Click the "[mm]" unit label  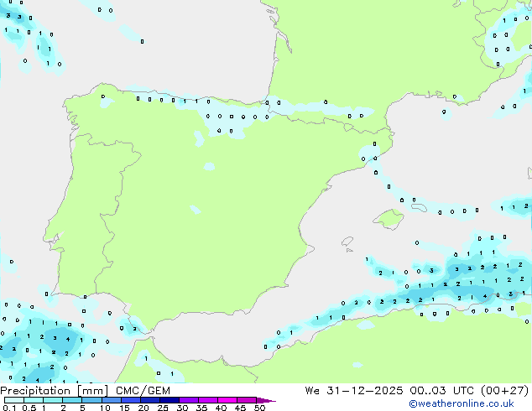point(93,391)
